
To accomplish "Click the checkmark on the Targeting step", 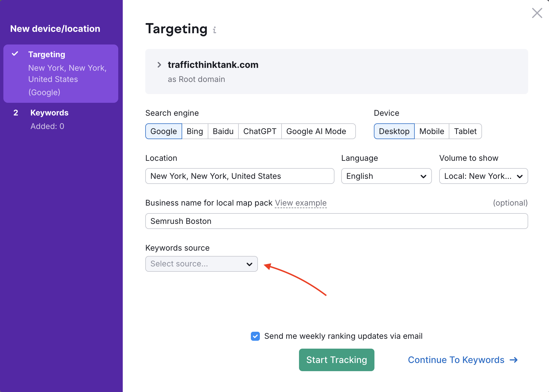I will click(15, 54).
